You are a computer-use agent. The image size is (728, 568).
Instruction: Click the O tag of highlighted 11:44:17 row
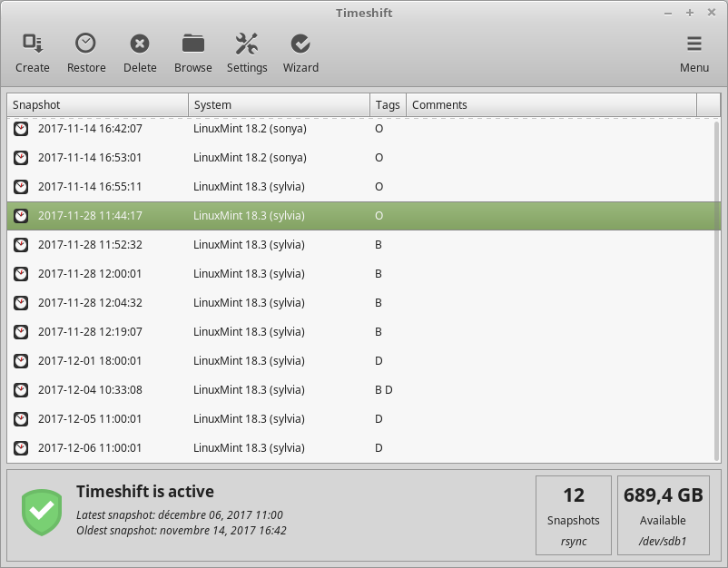point(379,216)
